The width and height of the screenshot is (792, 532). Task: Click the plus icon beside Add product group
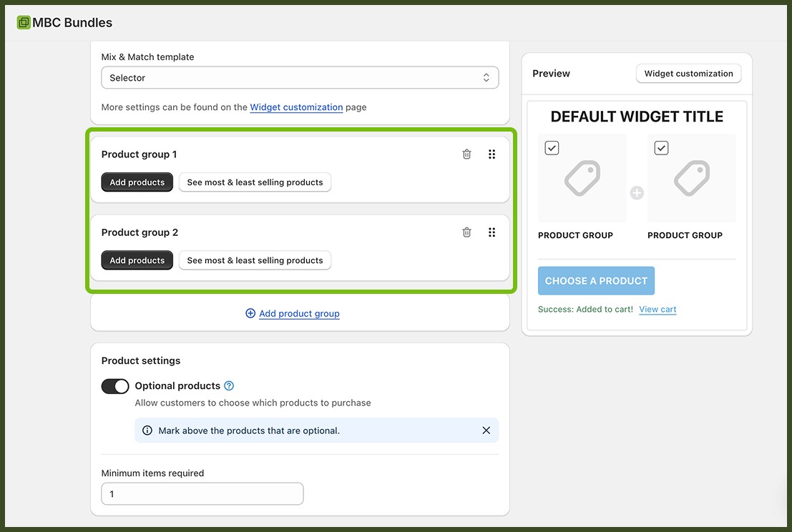click(x=250, y=313)
